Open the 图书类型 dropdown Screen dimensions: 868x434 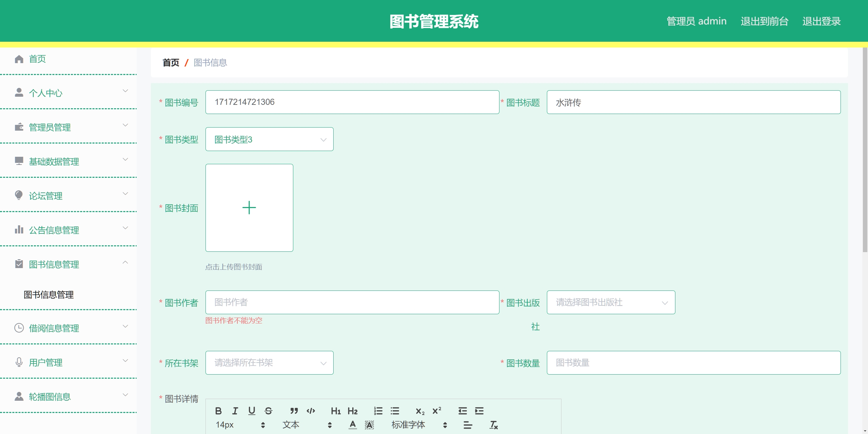point(270,139)
